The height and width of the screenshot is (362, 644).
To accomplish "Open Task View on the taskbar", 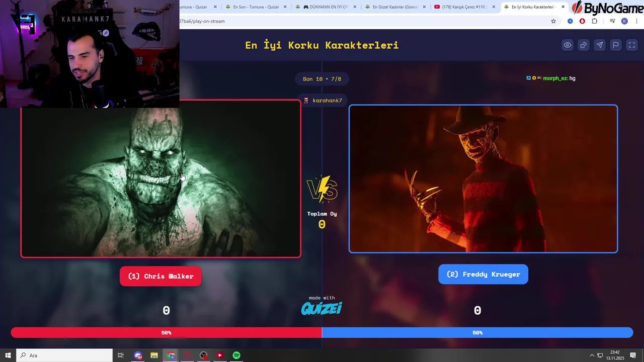I will (x=121, y=355).
